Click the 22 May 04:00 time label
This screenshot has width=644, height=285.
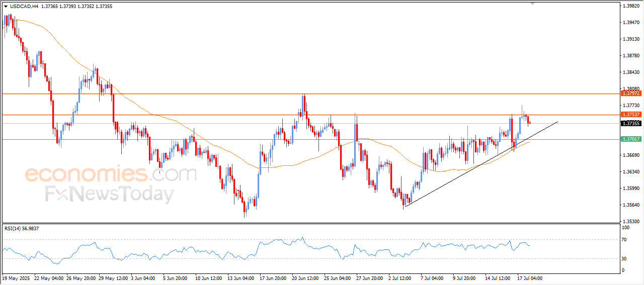click(49, 277)
